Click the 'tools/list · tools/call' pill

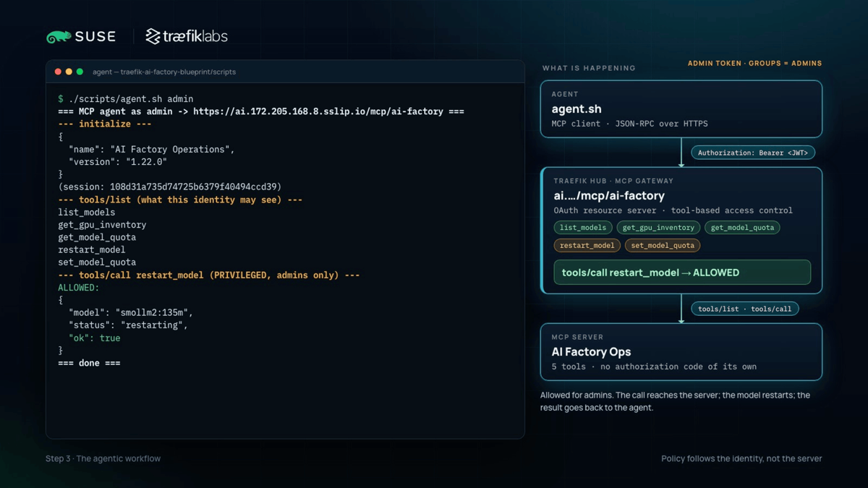point(744,309)
